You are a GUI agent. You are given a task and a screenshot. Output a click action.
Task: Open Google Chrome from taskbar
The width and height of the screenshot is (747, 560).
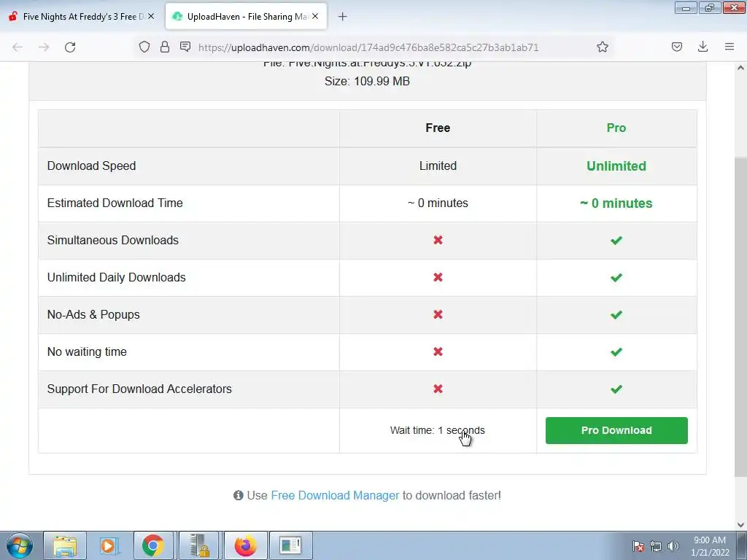pos(153,545)
